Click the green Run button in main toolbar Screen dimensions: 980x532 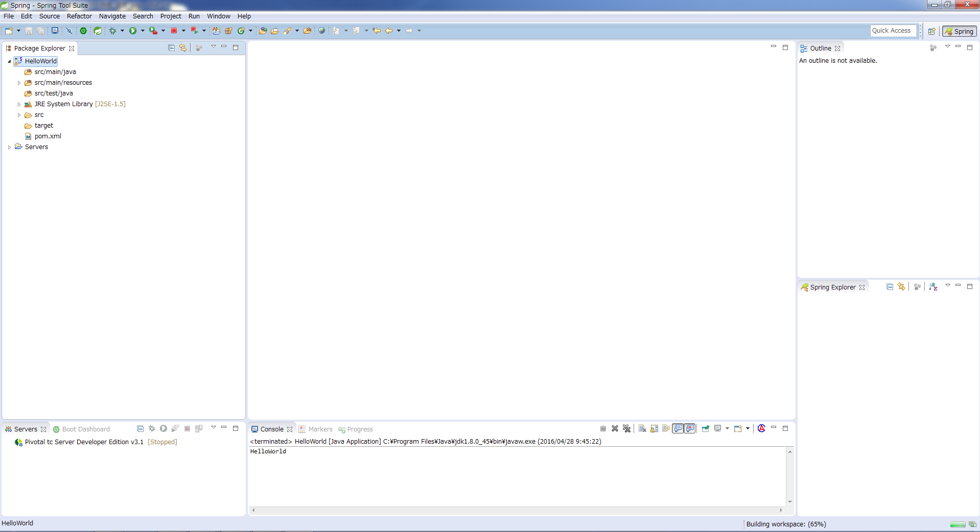[133, 31]
